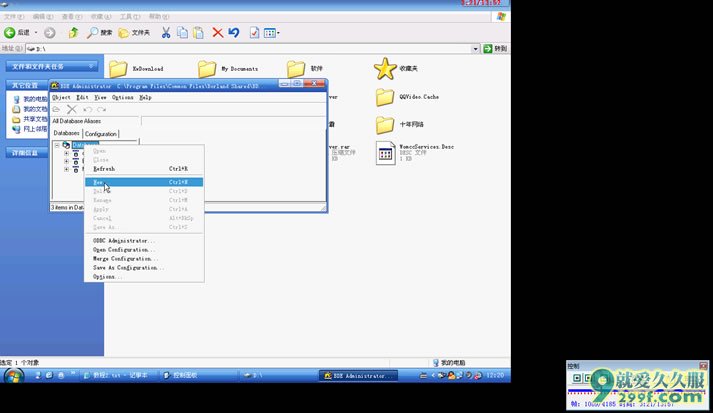Toggle the Folders (文件夹) pane button
Image resolution: width=713 pixels, height=413 pixels.
pyautogui.click(x=134, y=32)
